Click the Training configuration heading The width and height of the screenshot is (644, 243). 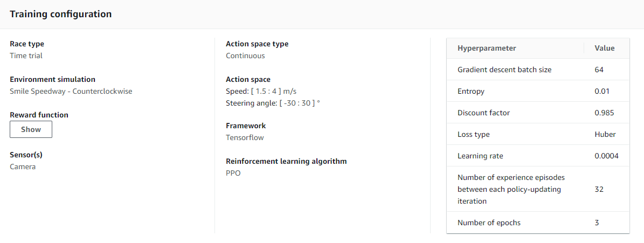tap(60, 14)
